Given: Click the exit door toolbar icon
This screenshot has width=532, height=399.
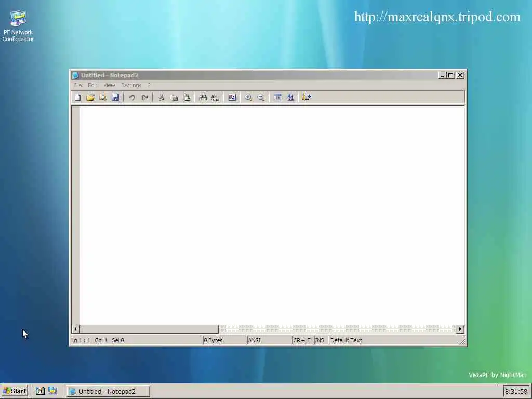Looking at the screenshot, I should coord(307,97).
